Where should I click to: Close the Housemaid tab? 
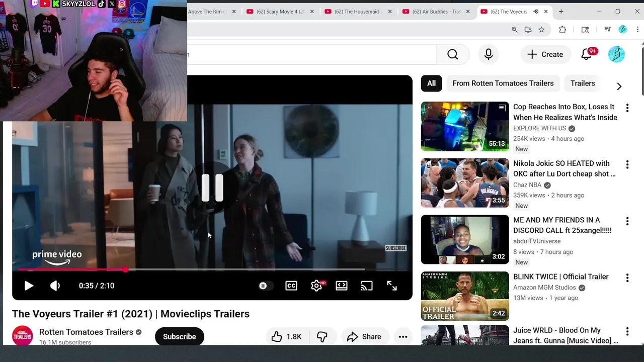click(x=390, y=12)
